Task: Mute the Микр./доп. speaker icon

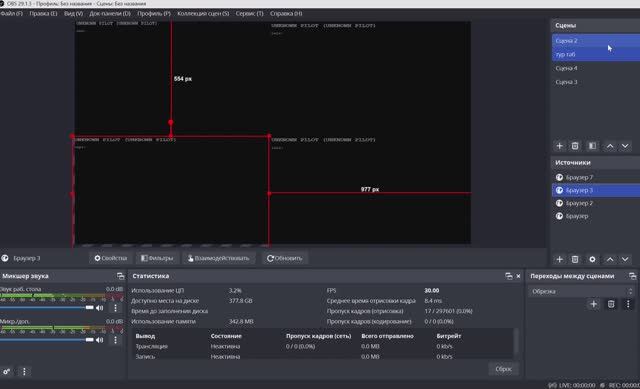Action: click(99, 340)
